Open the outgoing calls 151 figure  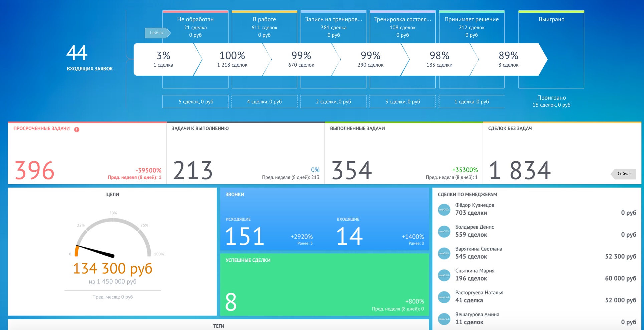[245, 236]
